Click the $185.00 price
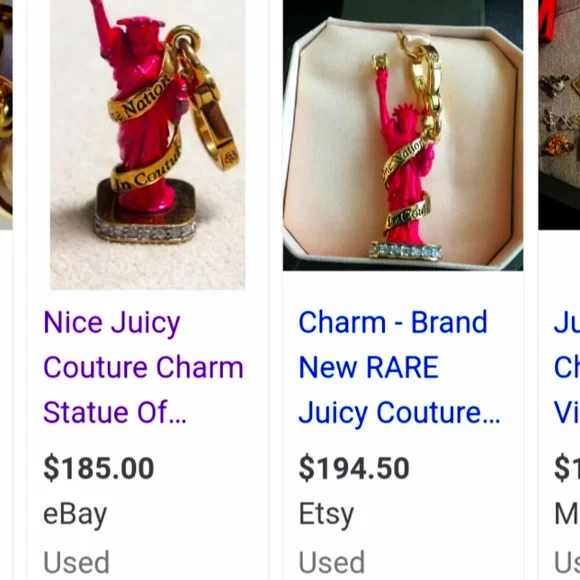The width and height of the screenshot is (580, 580). coord(99,468)
